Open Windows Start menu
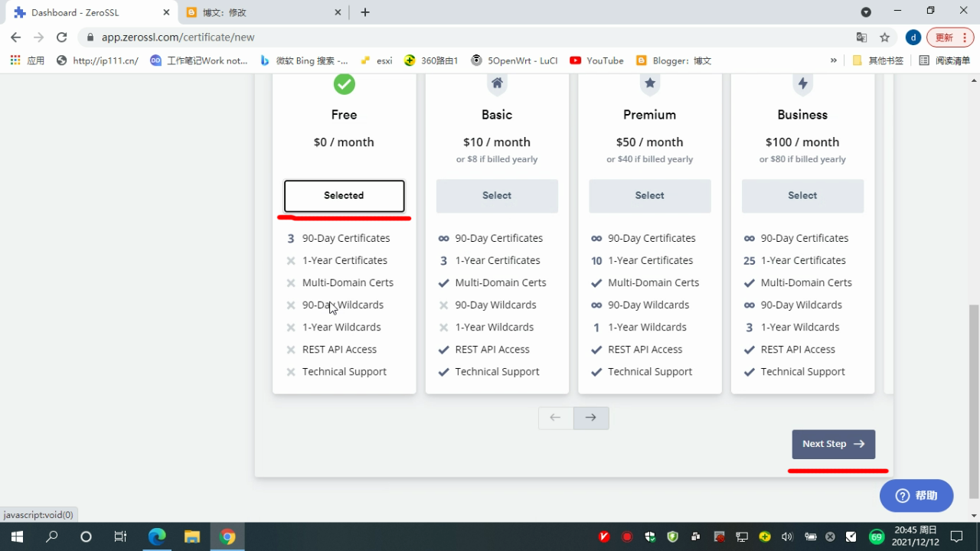The height and width of the screenshot is (551, 980). (16, 536)
